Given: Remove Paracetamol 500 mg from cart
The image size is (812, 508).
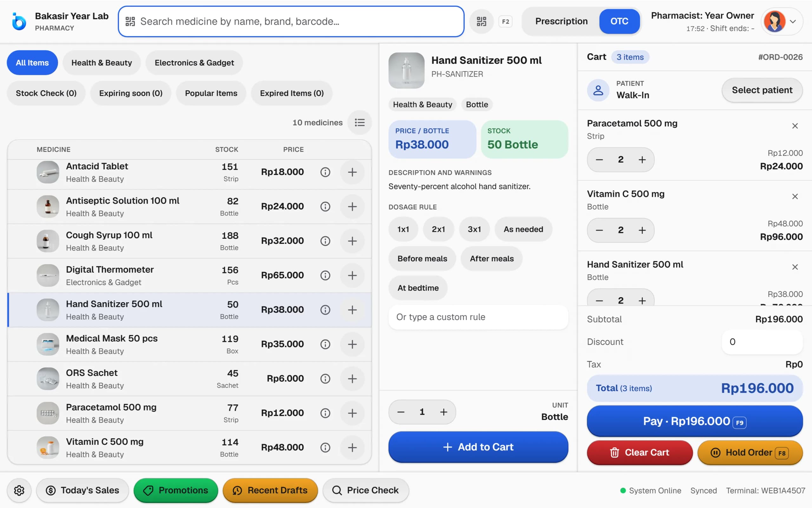Looking at the screenshot, I should [x=795, y=126].
